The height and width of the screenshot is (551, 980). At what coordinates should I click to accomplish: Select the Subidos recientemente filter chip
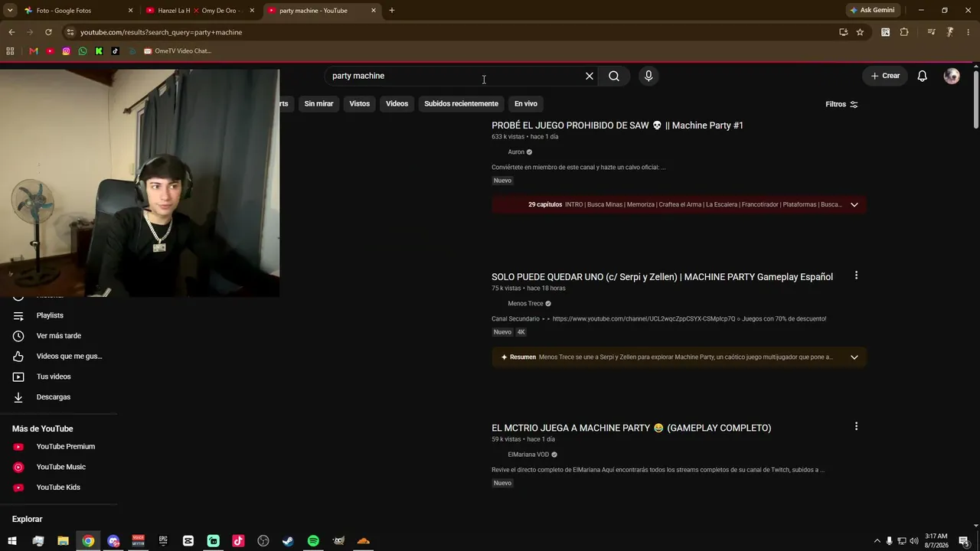pyautogui.click(x=461, y=103)
